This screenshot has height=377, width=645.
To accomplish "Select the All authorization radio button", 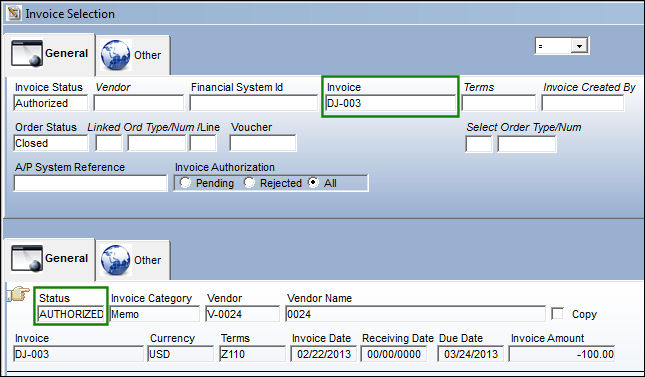I will point(313,182).
